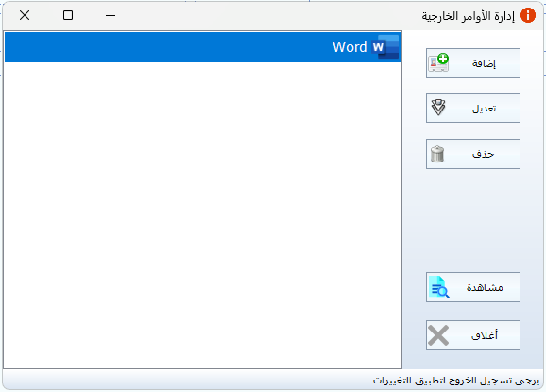Select the Word entry label text
Screen dimensions: 546x392
tap(350, 47)
